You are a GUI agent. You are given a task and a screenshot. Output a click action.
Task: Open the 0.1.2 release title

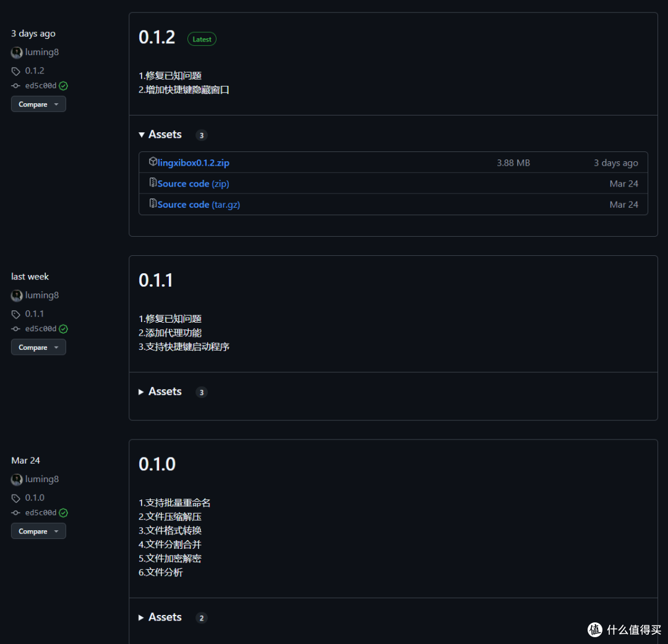coord(156,38)
